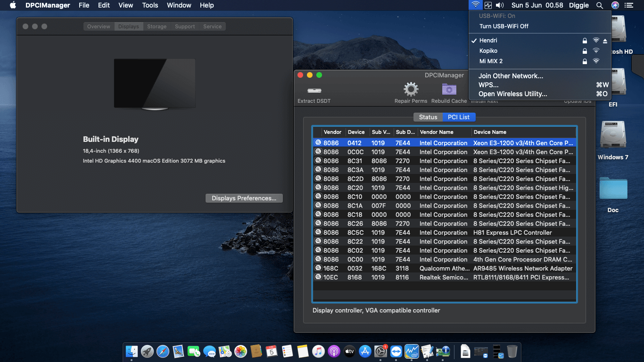Switch to the Status tab

tap(428, 117)
